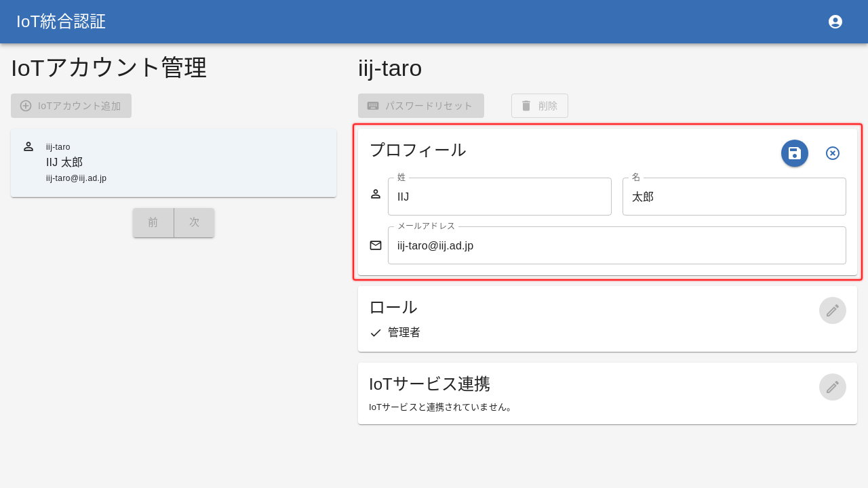Click the IoT統合認証 header title
The width and height of the screenshot is (868, 488).
coord(61,22)
